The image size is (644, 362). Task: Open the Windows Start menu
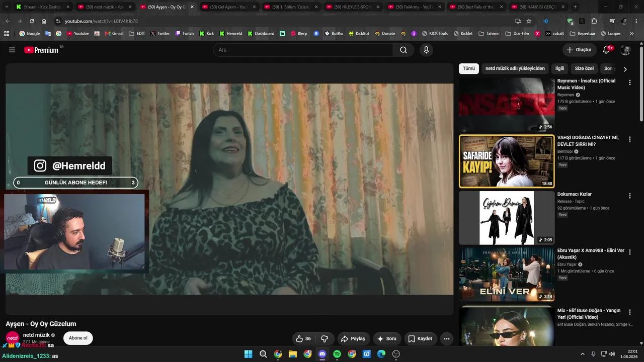(249, 354)
